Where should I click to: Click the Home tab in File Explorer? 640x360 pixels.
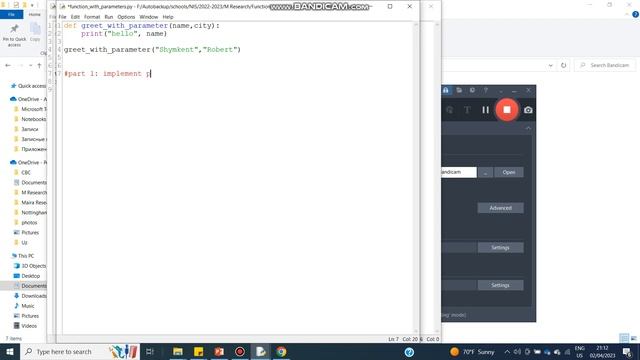click(34, 14)
